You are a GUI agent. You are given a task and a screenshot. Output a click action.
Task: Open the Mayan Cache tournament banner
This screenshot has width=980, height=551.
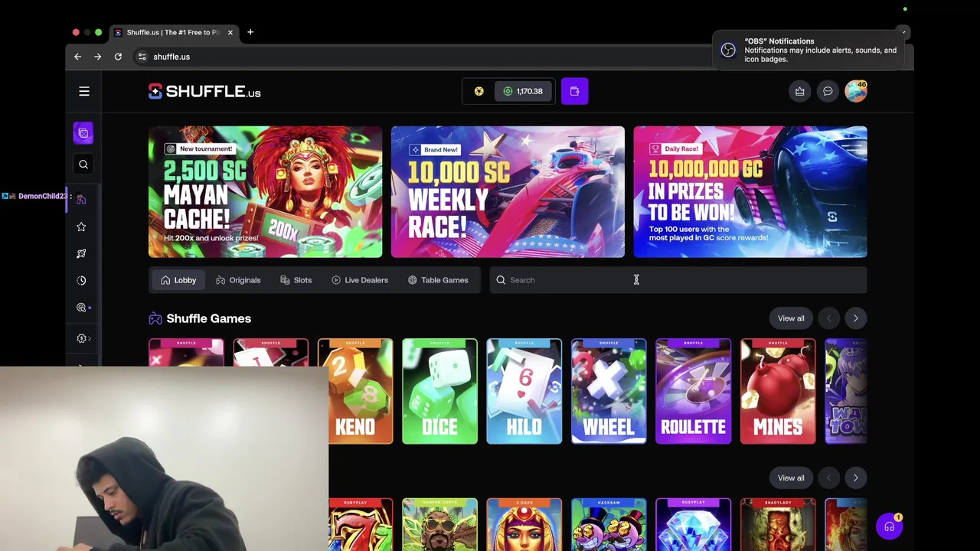[265, 192]
